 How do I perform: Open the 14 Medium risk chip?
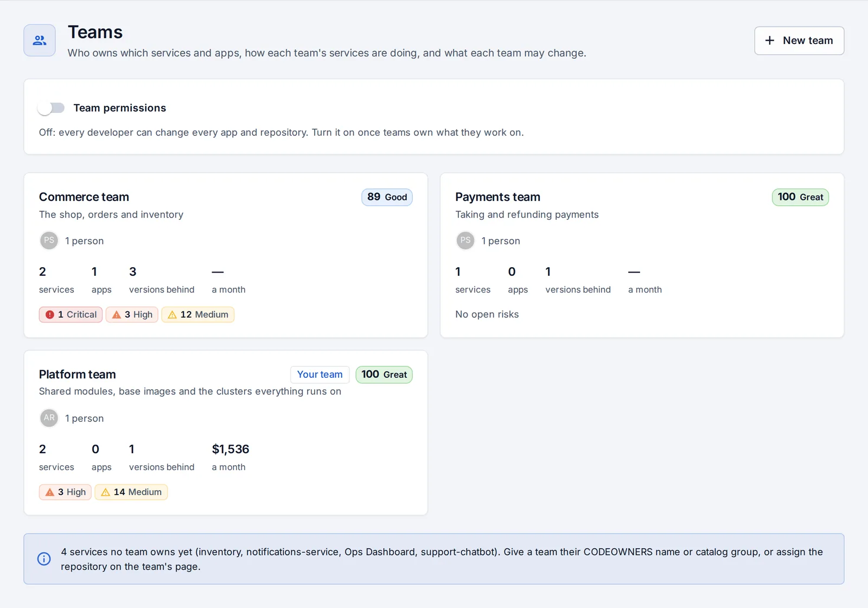[131, 492]
